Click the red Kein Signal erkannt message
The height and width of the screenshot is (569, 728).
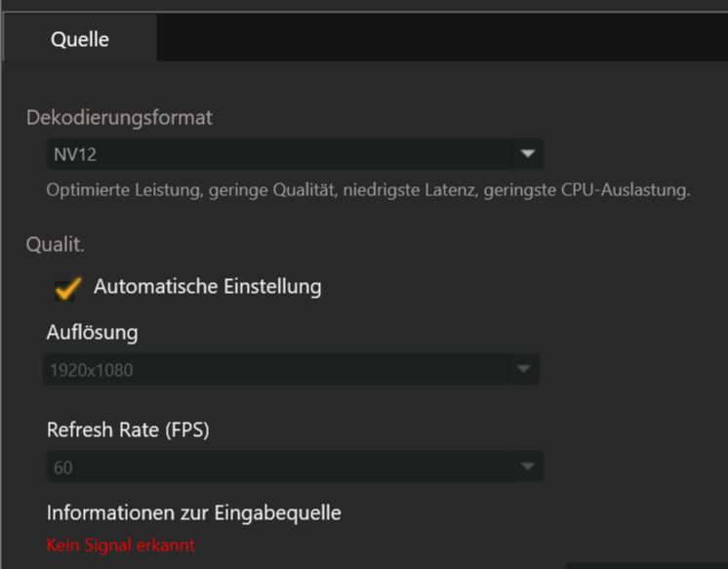coord(121,545)
